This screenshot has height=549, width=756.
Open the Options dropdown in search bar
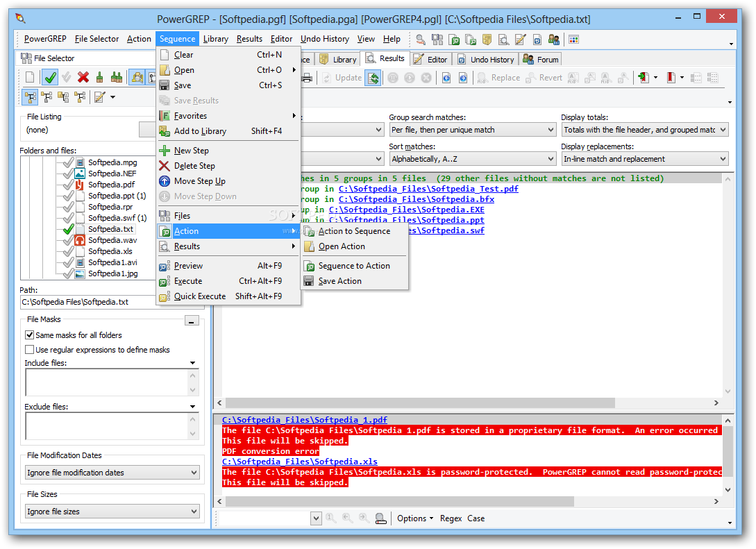click(x=414, y=518)
